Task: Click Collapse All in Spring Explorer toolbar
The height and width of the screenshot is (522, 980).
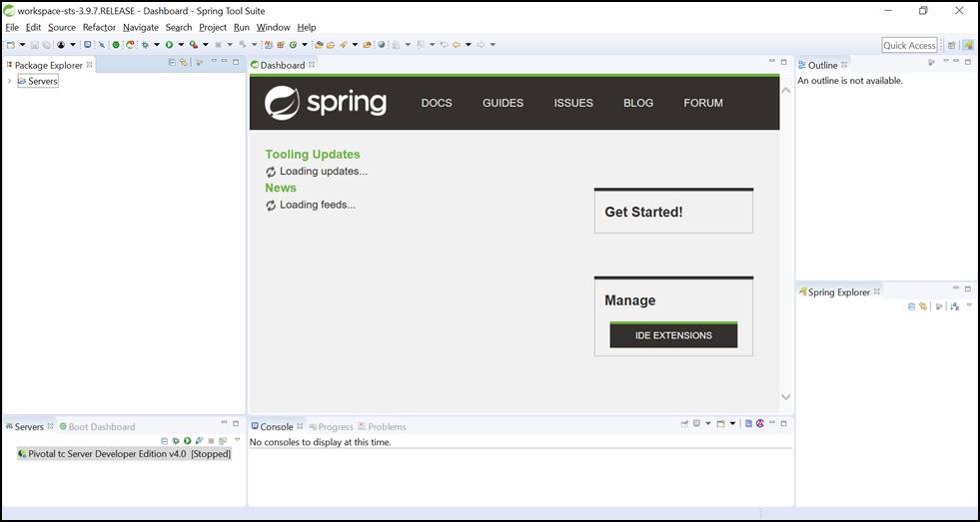Action: (912, 306)
